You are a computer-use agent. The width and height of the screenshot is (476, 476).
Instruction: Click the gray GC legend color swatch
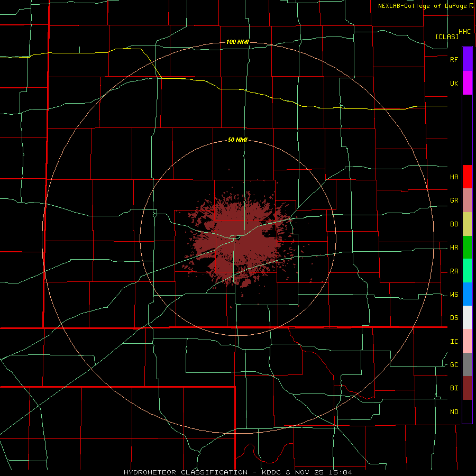point(467,364)
